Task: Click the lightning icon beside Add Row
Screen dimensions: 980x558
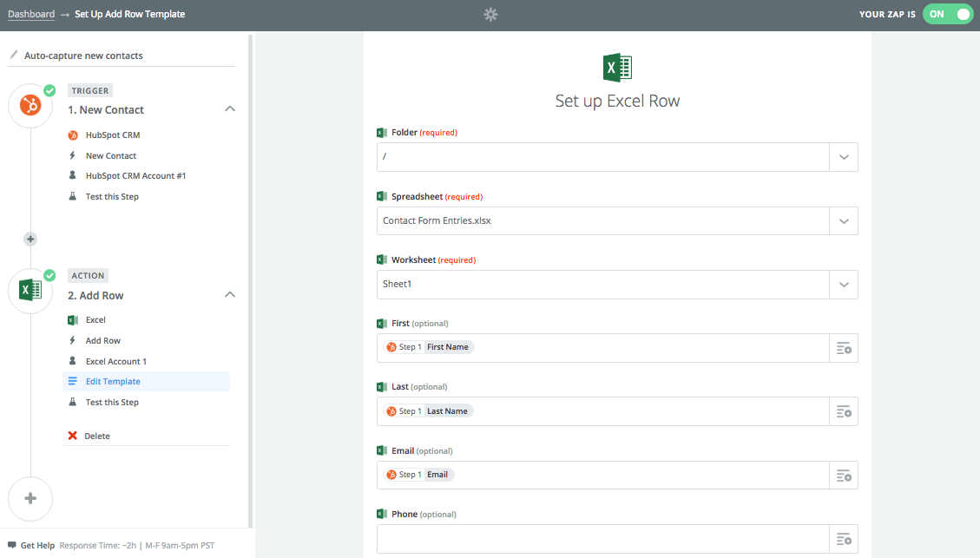Action: tap(73, 340)
